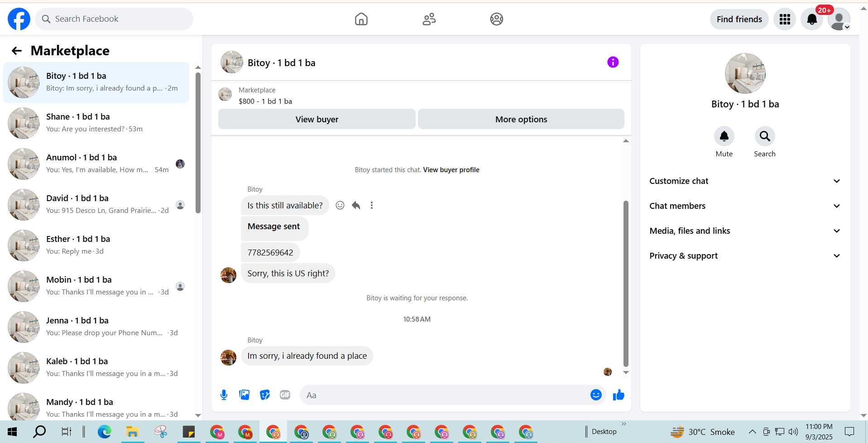Expand the Chat members section
This screenshot has width=868, height=443.
pos(745,206)
